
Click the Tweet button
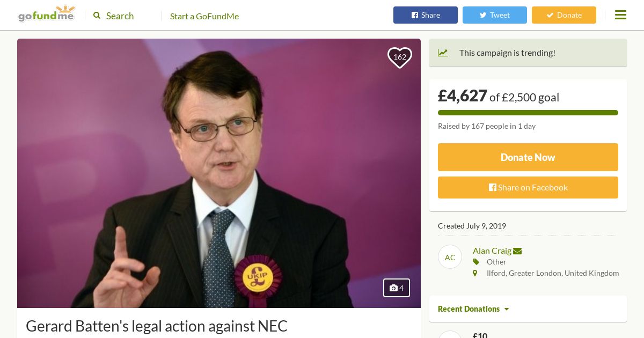pos(494,15)
